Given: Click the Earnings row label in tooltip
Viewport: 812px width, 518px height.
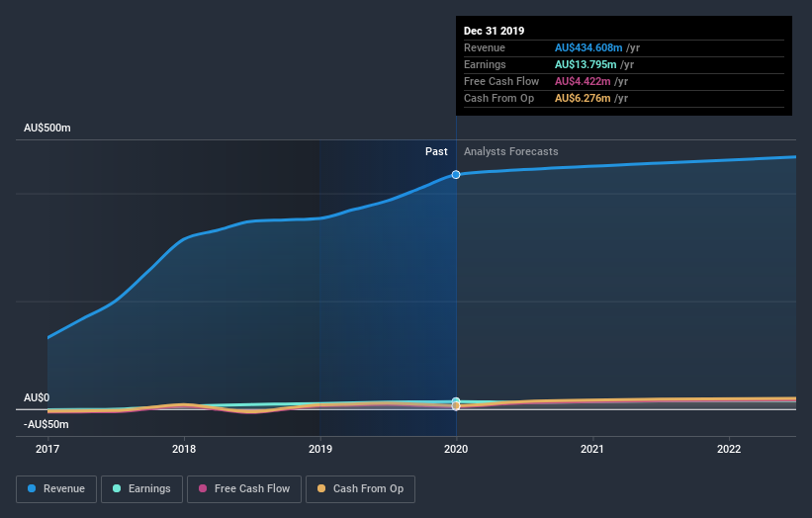Looking at the screenshot, I should click(x=485, y=64).
